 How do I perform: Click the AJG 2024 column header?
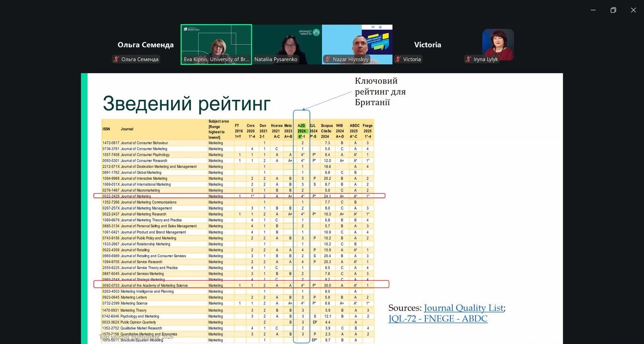tap(301, 131)
